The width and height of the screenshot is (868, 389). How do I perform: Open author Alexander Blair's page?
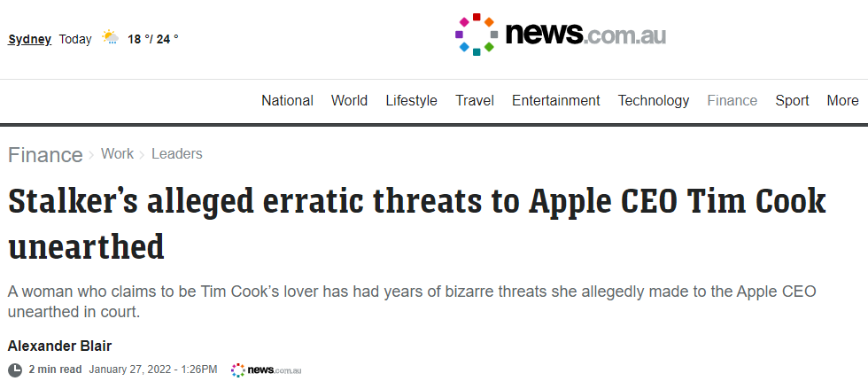tap(60, 346)
